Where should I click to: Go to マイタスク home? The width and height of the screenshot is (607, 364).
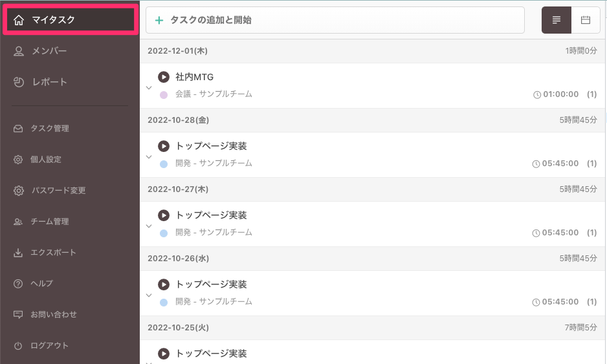coord(70,20)
